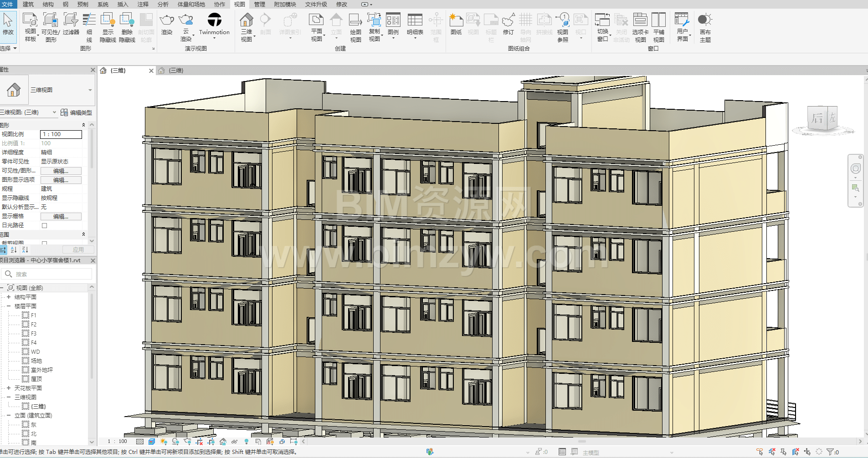This screenshot has height=458, width=868.
Task: Expand the Ceiling Plans (天花板平面) node
Action: 8,388
